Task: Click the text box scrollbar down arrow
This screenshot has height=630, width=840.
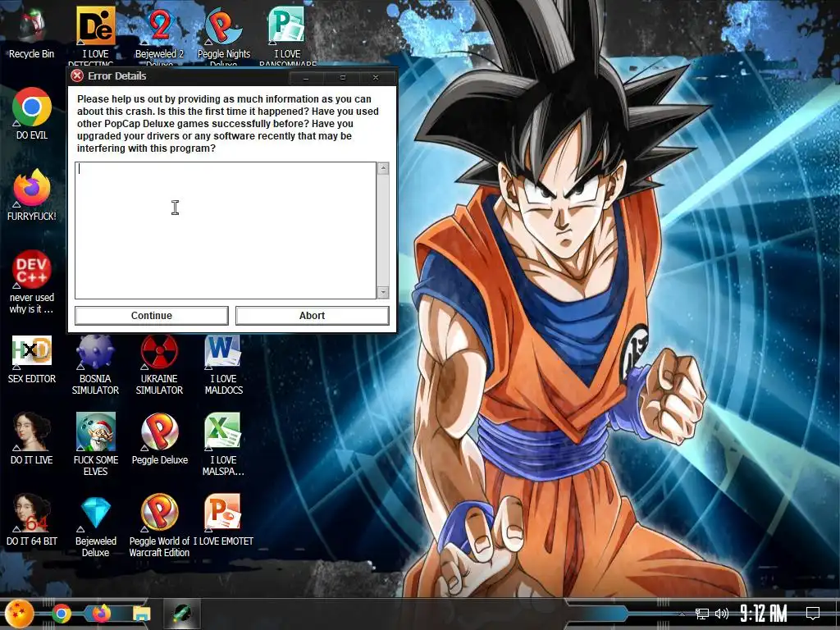Action: click(x=383, y=292)
